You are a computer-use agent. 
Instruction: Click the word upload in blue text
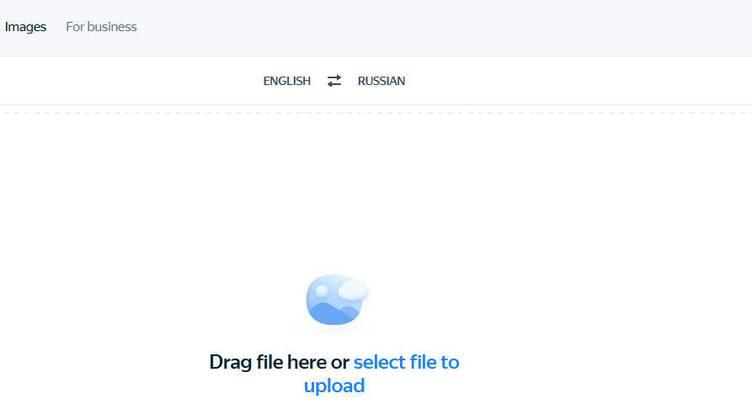click(x=334, y=386)
